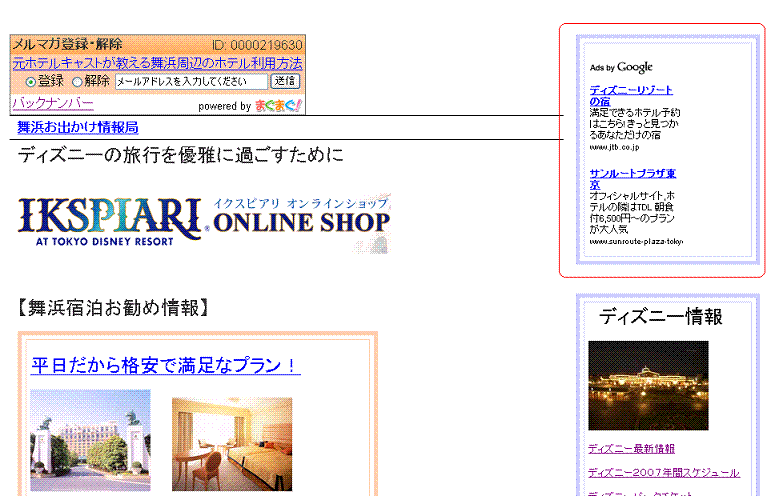
Task: Click the ID: 0000219630 text
Action: pyautogui.click(x=257, y=45)
